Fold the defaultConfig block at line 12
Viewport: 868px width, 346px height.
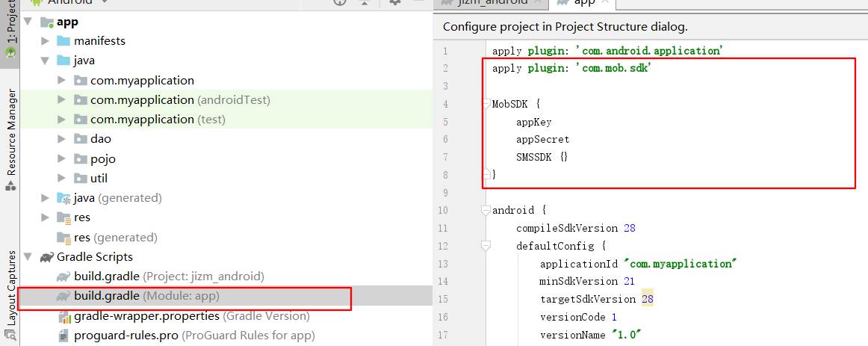coord(486,245)
